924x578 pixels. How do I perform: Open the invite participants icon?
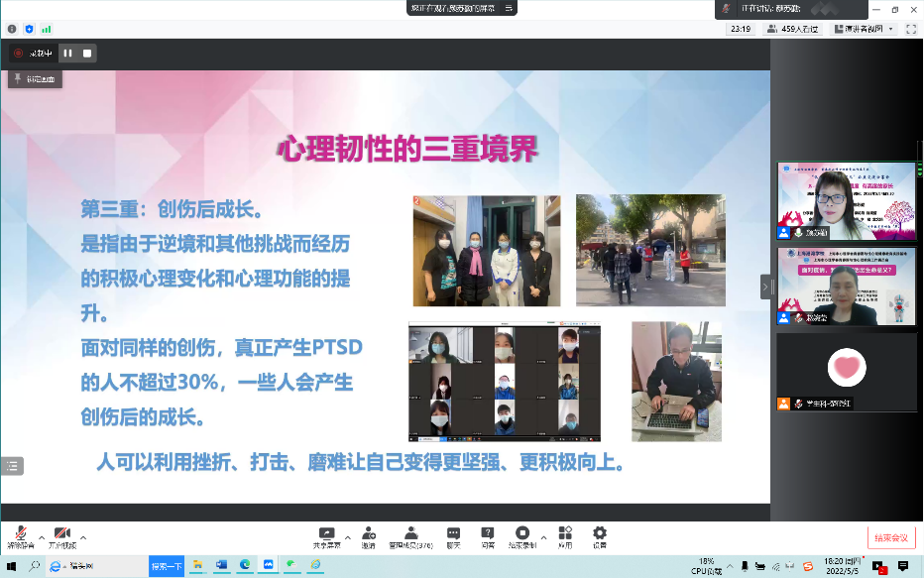[368, 537]
